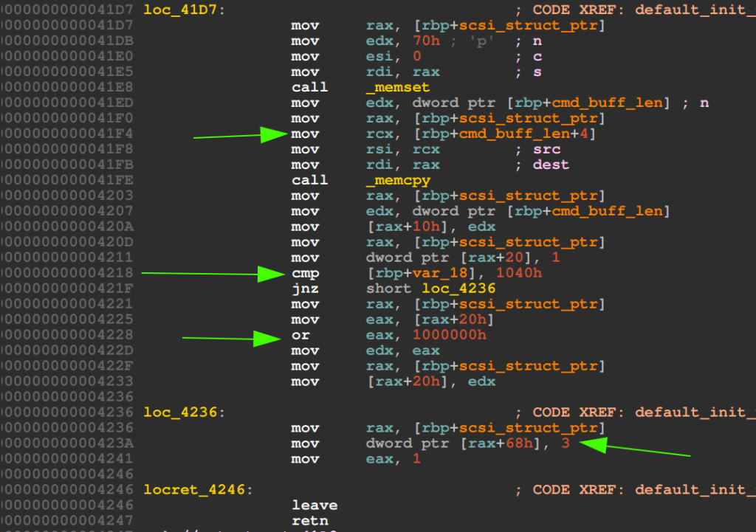Select the leave instruction

[315, 505]
